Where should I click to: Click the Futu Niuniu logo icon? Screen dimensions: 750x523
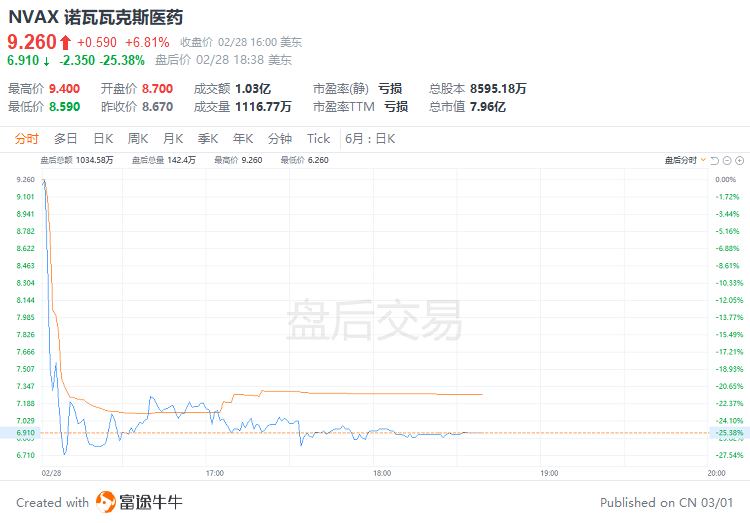(x=106, y=502)
